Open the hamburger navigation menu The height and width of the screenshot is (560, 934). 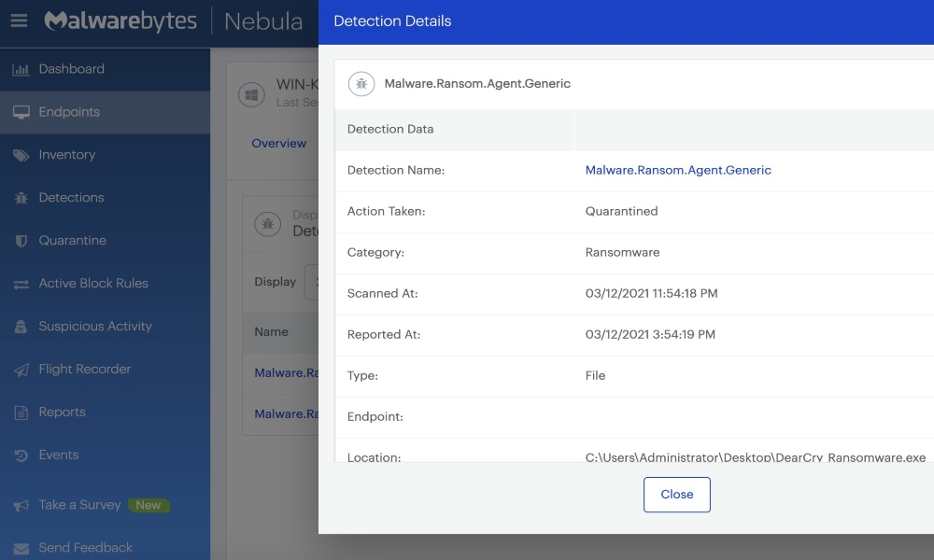point(19,21)
